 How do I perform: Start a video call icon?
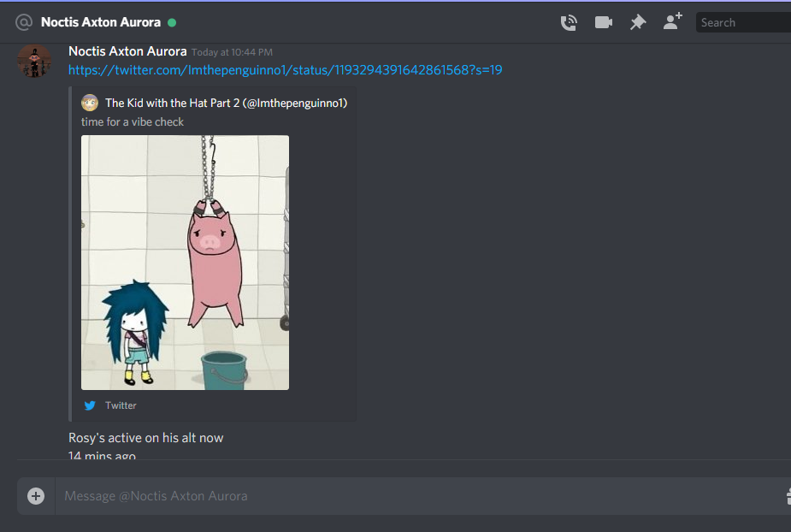coord(604,22)
